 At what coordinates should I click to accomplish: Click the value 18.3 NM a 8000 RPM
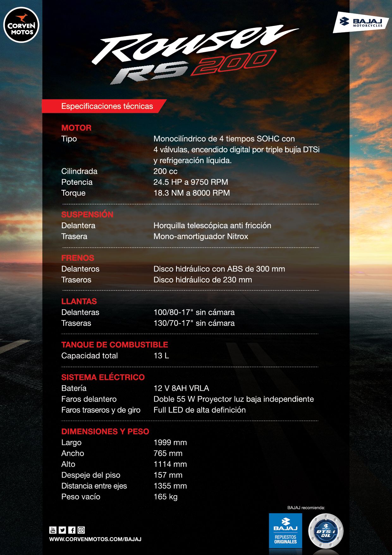pyautogui.click(x=192, y=193)
